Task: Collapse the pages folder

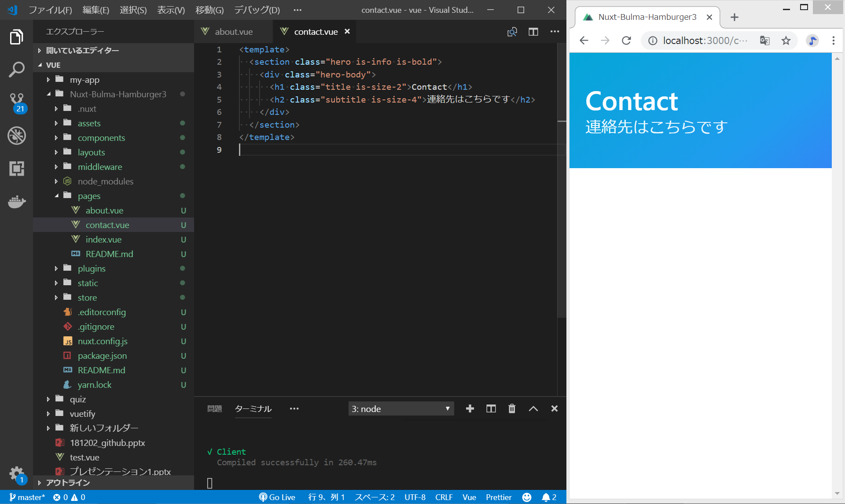Action: point(114,196)
